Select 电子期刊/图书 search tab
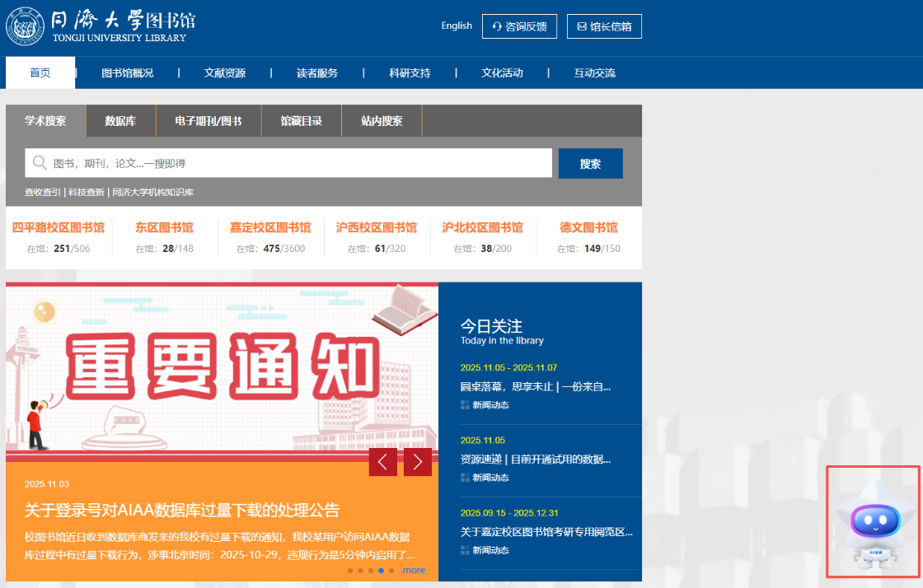 208,121
